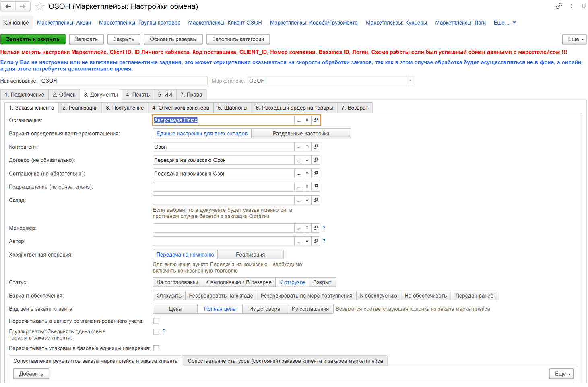
Task: Show help question mark next to Автор
Action: (324, 241)
